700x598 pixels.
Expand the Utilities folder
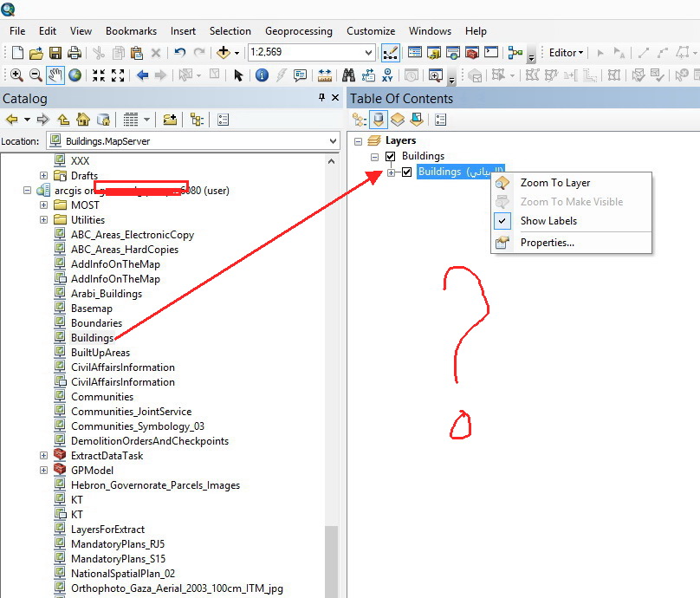43,220
